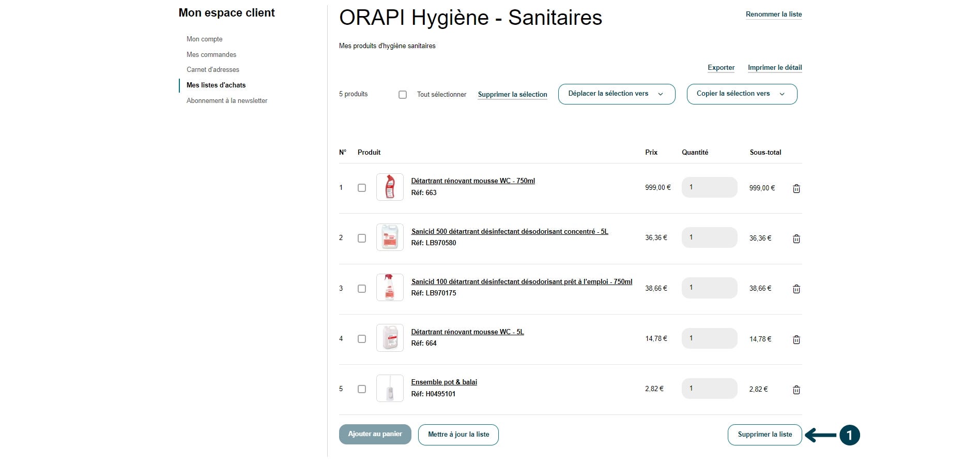Click Imprimer le détail link
Image resolution: width=980 pixels, height=462 pixels.
coord(775,68)
